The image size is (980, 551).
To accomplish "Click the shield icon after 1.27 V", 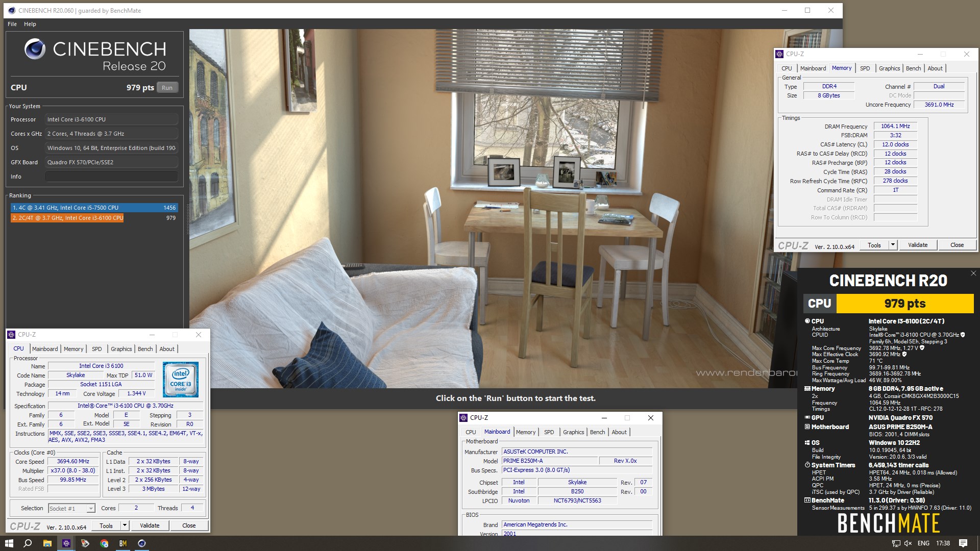I will click(922, 348).
